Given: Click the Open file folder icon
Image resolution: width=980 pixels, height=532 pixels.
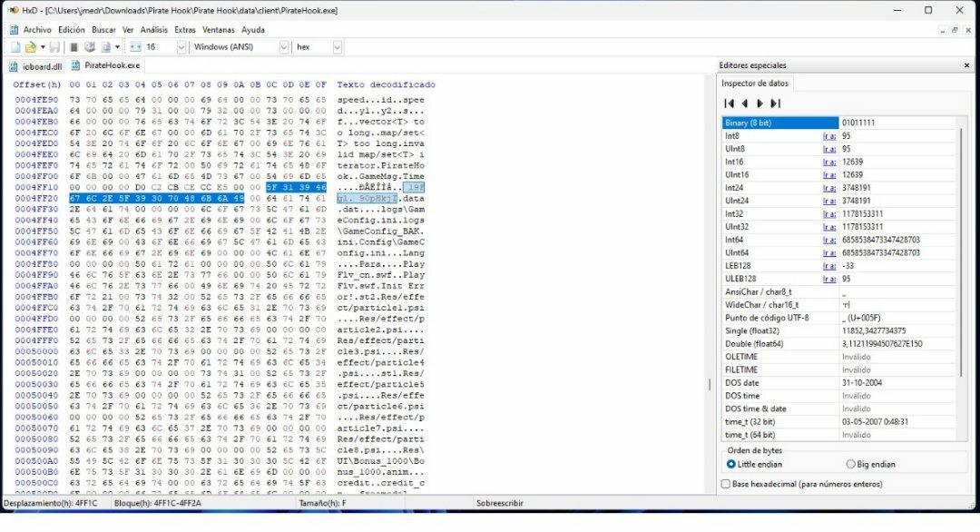Looking at the screenshot, I should pos(30,47).
